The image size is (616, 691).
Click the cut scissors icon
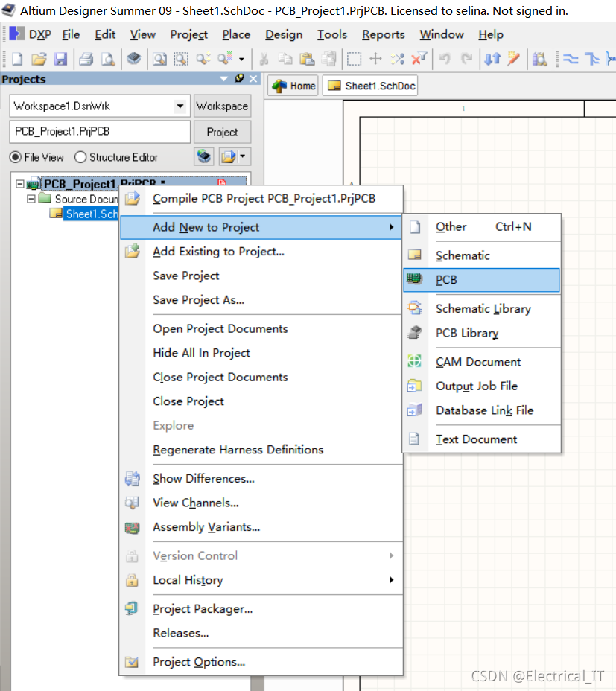click(x=264, y=59)
